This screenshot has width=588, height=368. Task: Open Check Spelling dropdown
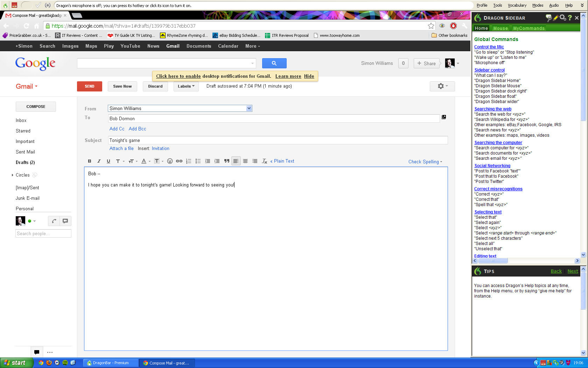pos(425,162)
